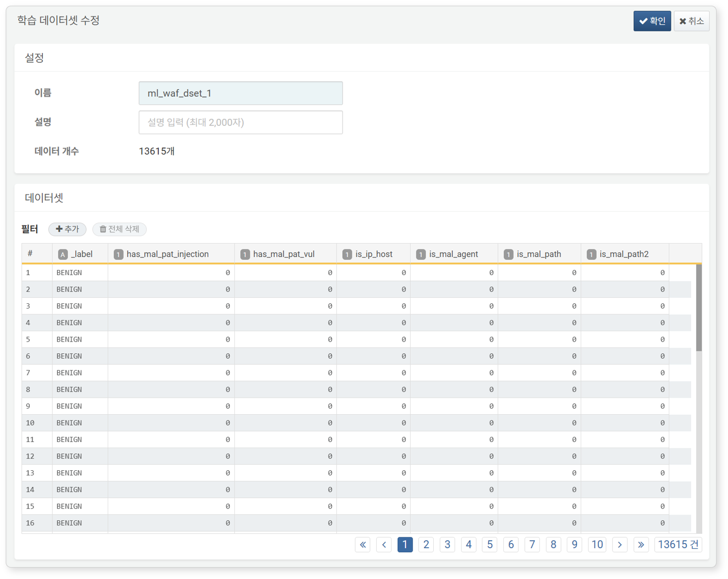Add a new filter with 추가
728x579 pixels.
67,229
